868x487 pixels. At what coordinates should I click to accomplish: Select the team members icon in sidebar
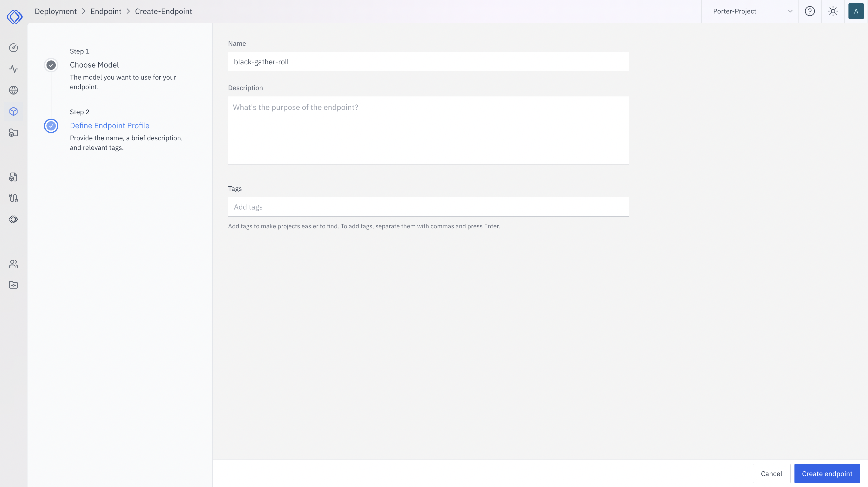click(14, 264)
